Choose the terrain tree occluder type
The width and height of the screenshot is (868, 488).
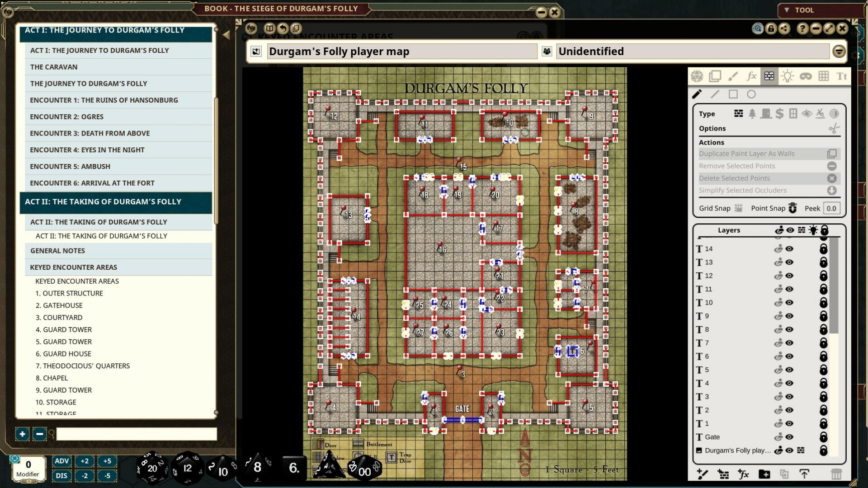tap(753, 114)
